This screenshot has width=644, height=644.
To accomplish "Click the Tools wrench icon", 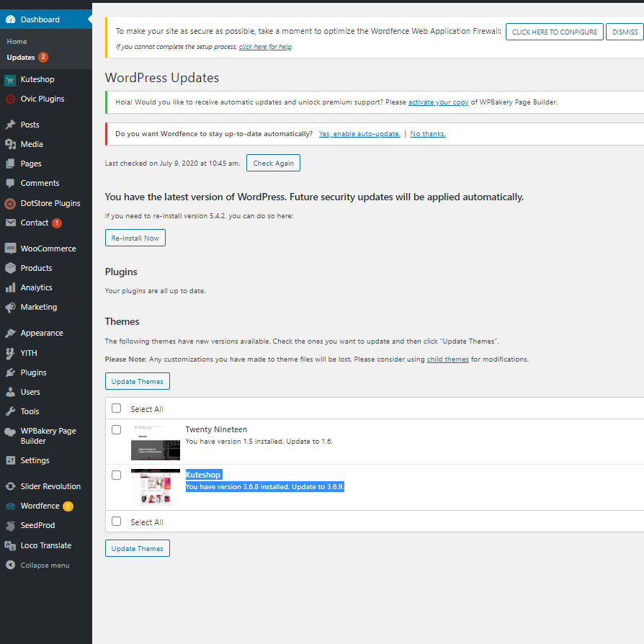I will point(10,411).
